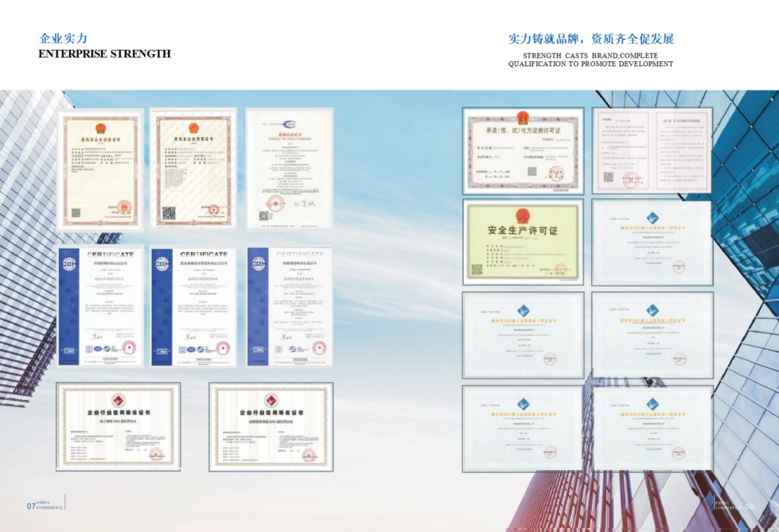Click the QUALIFICATION TO PROMOTE DEVELOPMENT line

click(x=590, y=63)
